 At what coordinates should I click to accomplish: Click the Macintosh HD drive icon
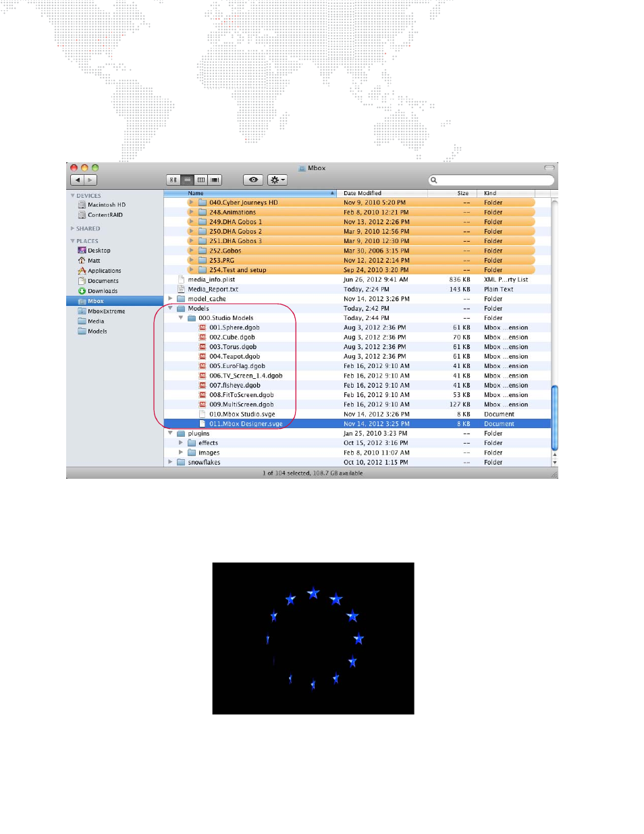[82, 205]
